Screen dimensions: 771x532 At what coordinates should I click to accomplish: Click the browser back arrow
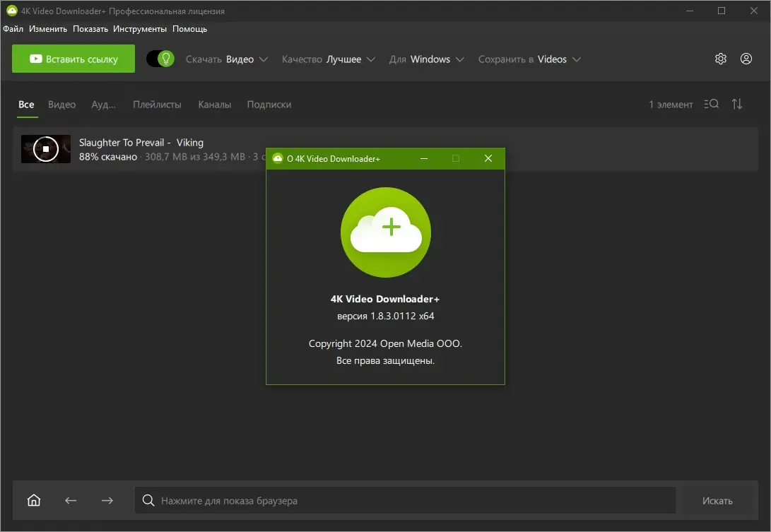click(70, 500)
